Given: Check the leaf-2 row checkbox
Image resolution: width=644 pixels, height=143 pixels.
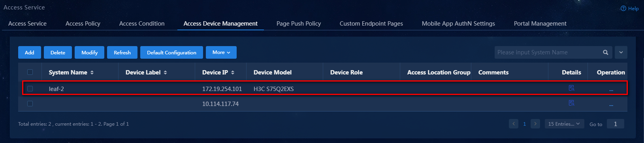Looking at the screenshot, I should pos(30,89).
